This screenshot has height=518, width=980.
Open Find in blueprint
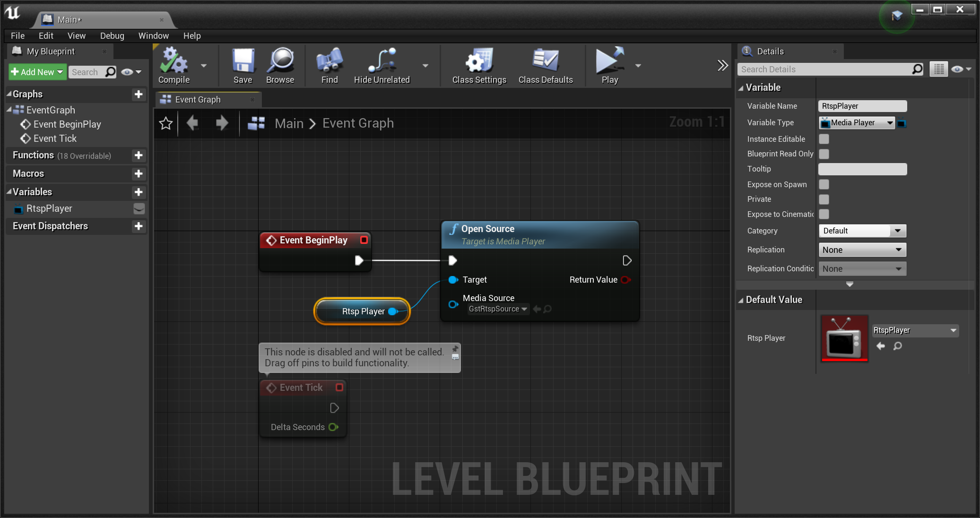(330, 65)
